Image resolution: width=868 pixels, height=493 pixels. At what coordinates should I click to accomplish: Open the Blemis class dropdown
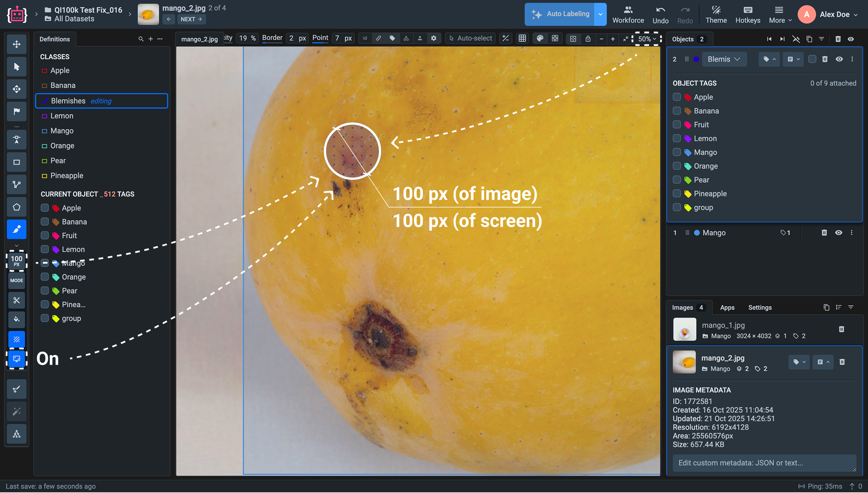point(724,59)
